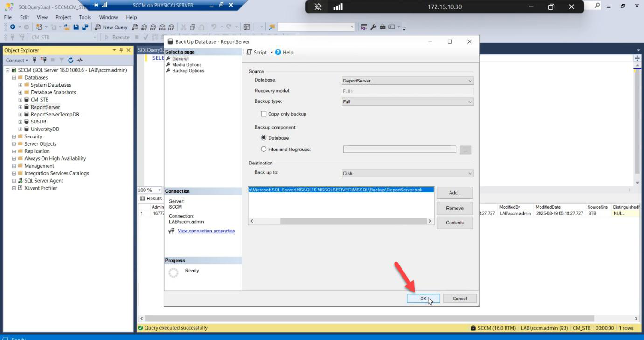Expand the Replication tree node
Image resolution: width=644 pixels, height=340 pixels.
(14, 151)
